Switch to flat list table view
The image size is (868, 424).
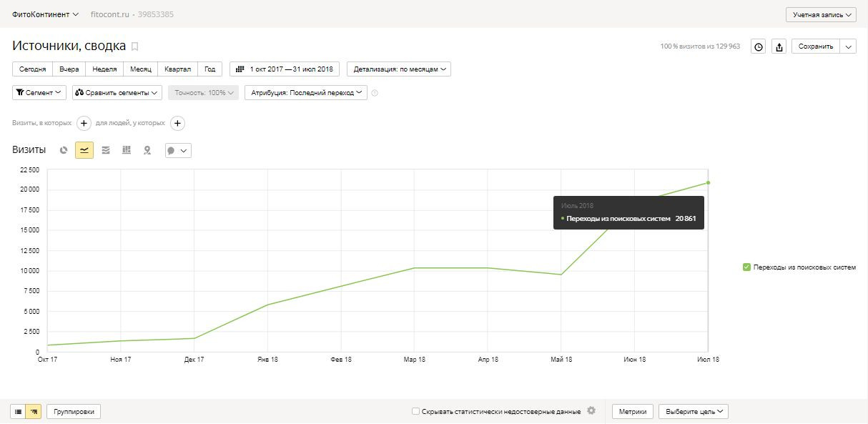coord(18,411)
